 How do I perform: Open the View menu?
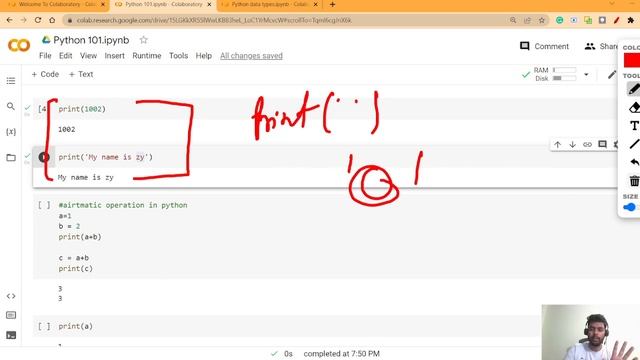pyautogui.click(x=88, y=56)
